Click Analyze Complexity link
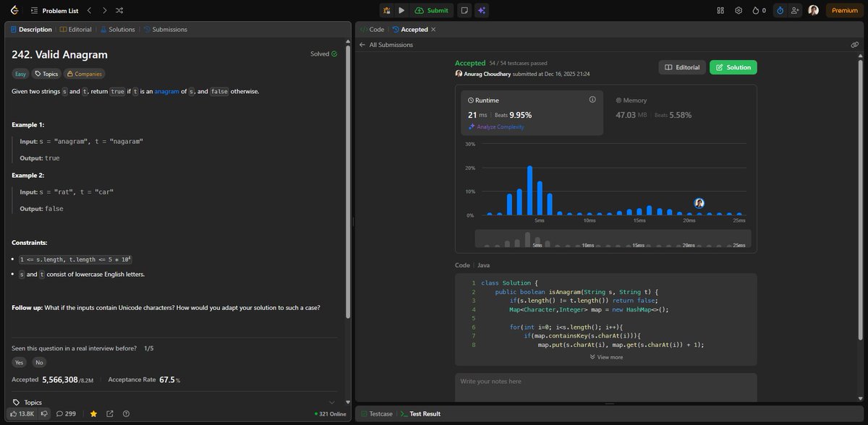Image resolution: width=868 pixels, height=425 pixels. [496, 126]
